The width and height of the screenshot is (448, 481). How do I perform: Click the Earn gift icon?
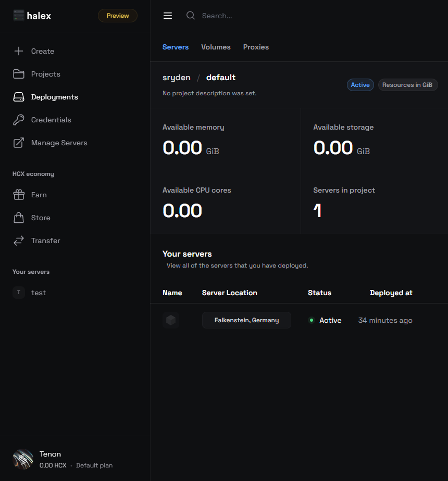click(19, 195)
